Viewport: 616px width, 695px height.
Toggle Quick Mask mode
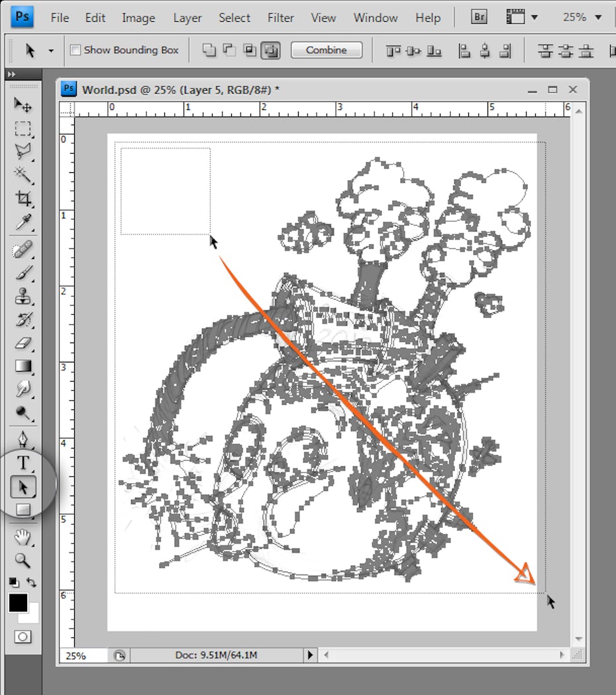pyautogui.click(x=23, y=637)
